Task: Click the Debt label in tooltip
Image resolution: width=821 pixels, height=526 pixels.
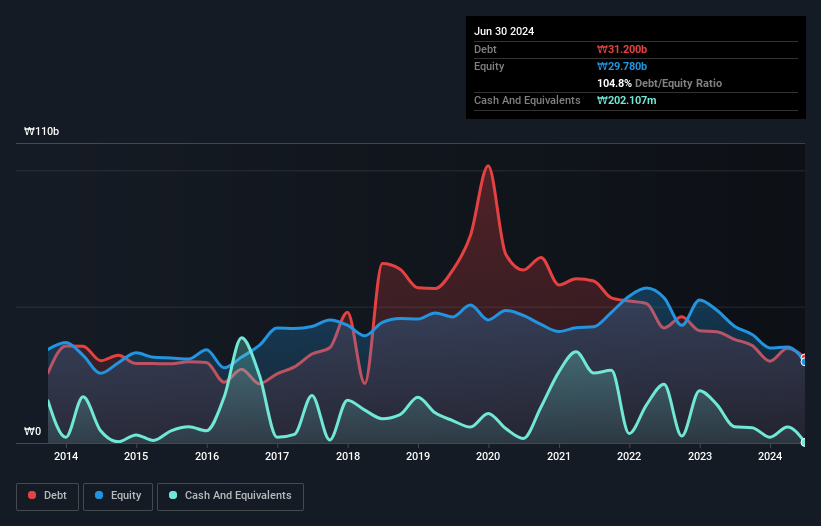Action: (485, 49)
